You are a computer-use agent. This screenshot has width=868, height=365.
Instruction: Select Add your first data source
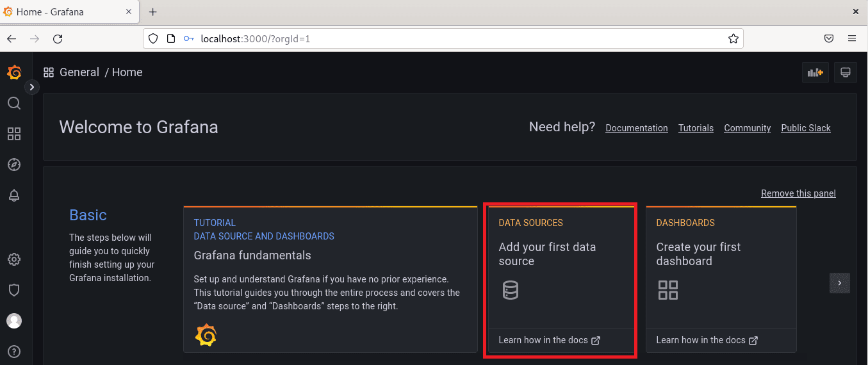coord(547,254)
